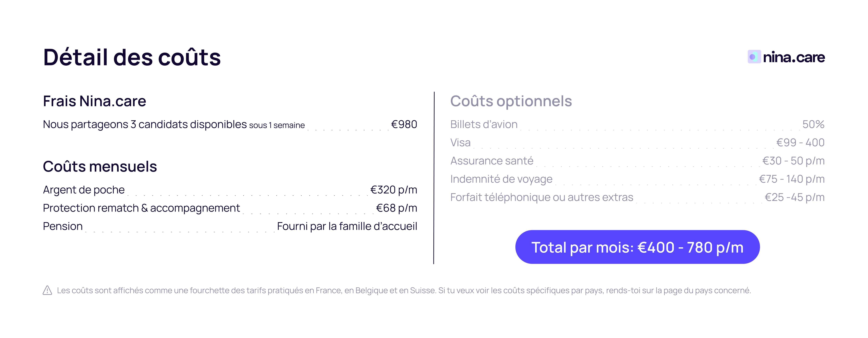Click the Coûts mensuels section heading
Image resolution: width=868 pixels, height=338 pixels.
pos(100,166)
